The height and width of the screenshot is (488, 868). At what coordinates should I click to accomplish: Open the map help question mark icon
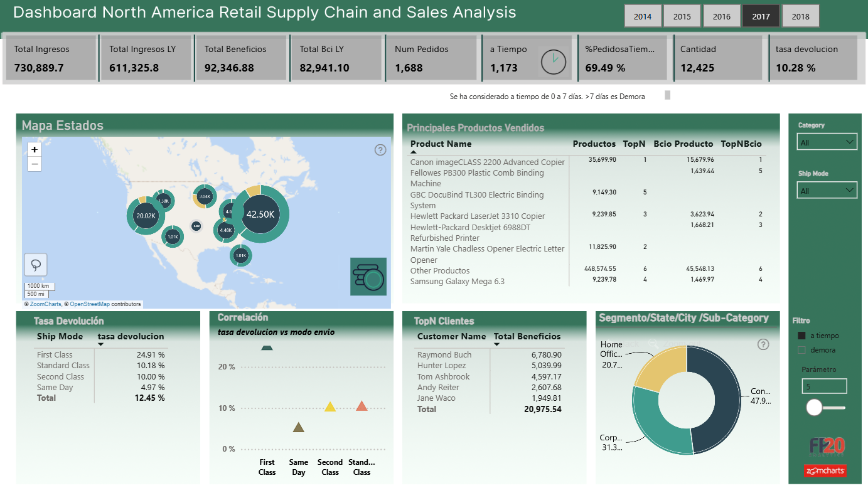coord(380,150)
